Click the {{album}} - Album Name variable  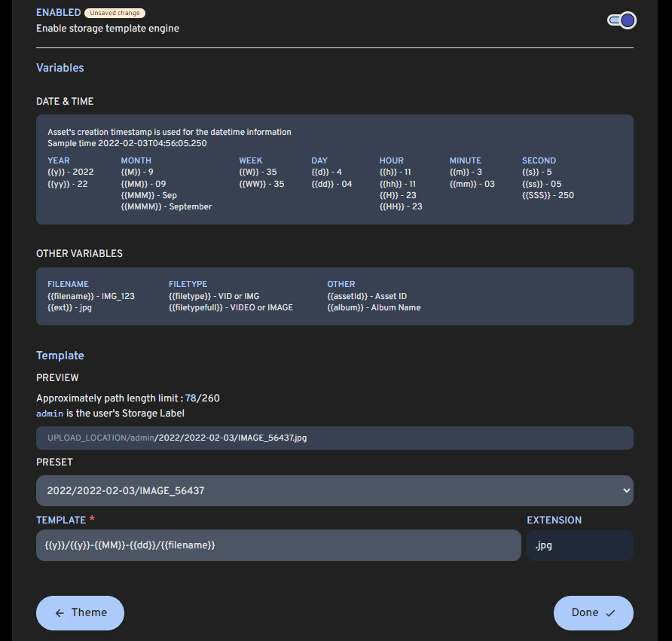[x=374, y=307]
